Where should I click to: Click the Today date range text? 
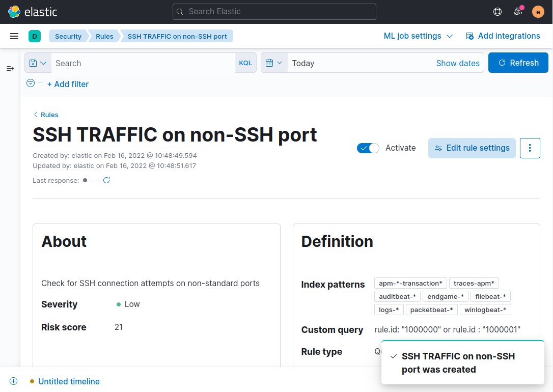[x=303, y=63]
